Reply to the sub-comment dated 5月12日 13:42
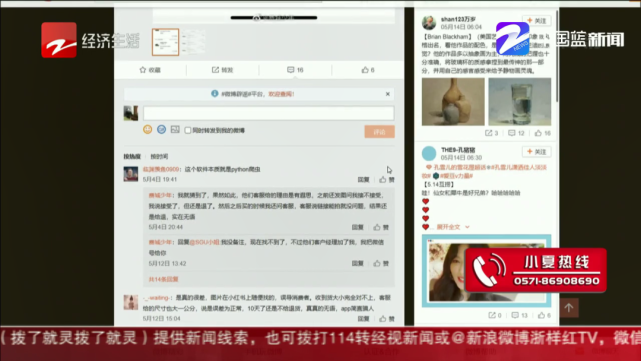The image size is (641, 361). tap(358, 264)
